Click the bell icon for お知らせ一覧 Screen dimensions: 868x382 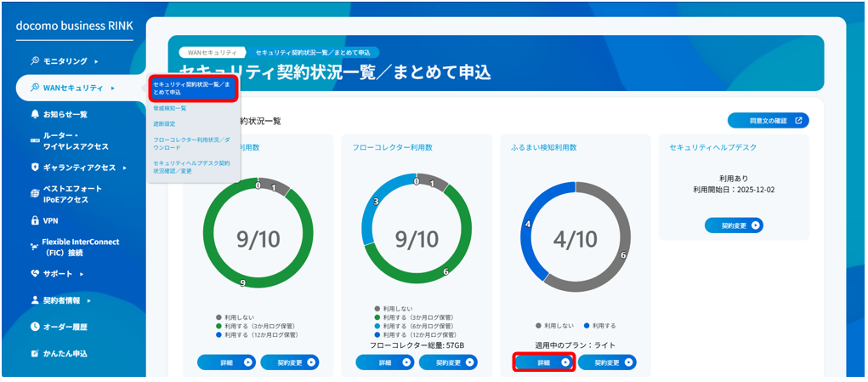35,114
